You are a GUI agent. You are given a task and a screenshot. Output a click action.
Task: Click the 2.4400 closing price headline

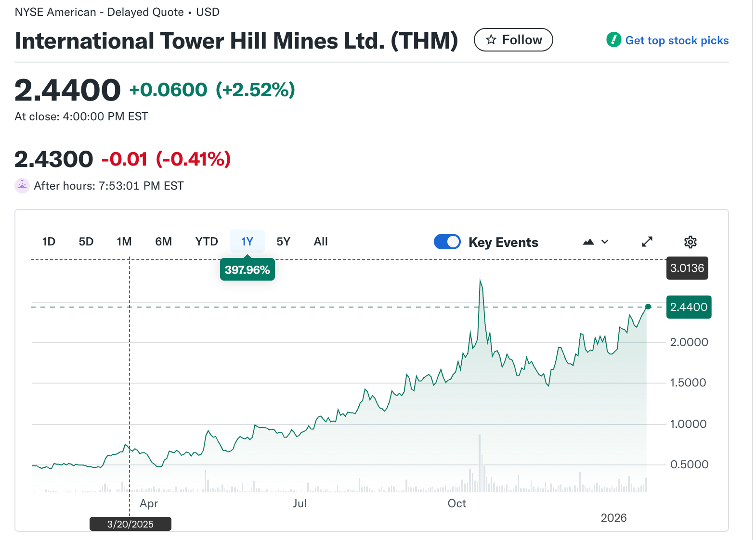pos(67,90)
